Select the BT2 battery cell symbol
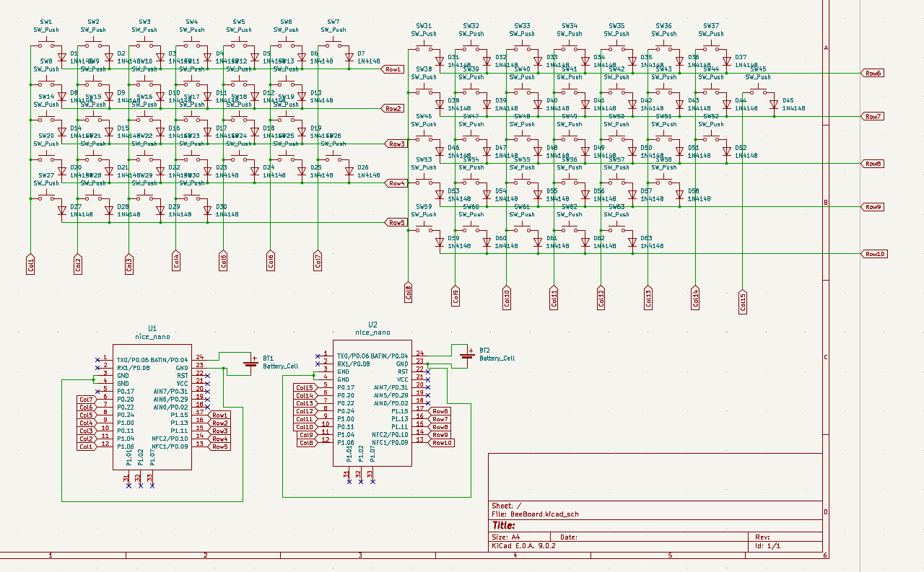Viewport: 924px width, 572px height. pyautogui.click(x=467, y=354)
